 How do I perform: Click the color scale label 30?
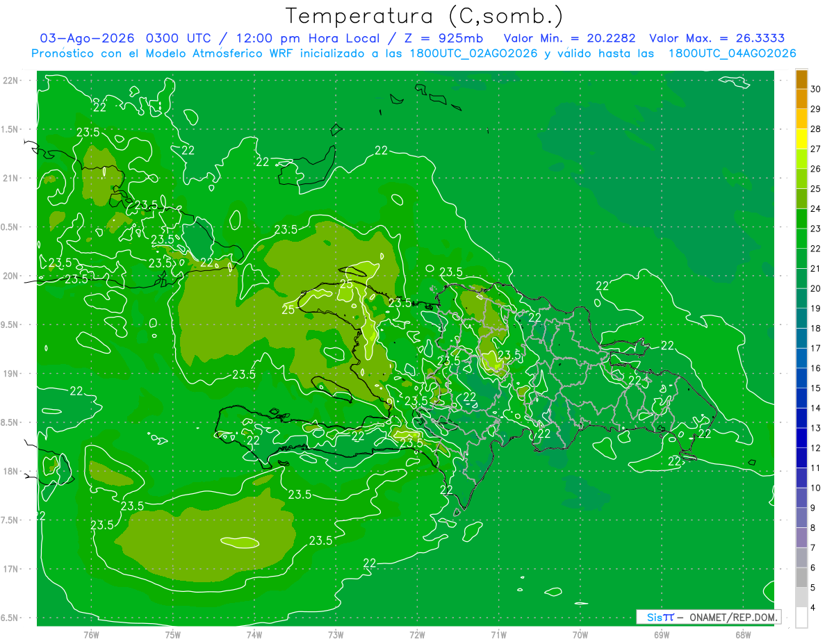click(x=817, y=89)
